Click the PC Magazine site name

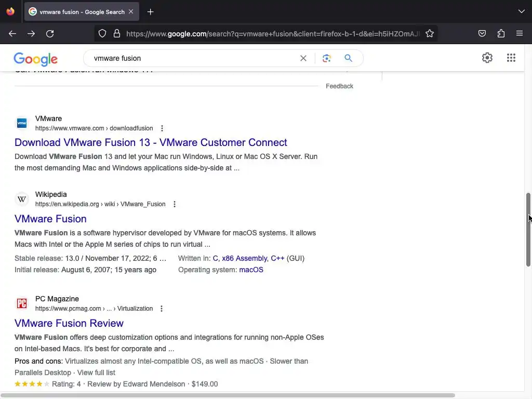coord(57,299)
